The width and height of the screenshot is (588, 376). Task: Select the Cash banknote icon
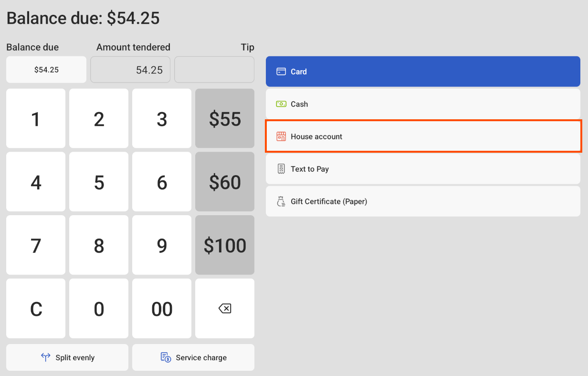[x=281, y=104]
